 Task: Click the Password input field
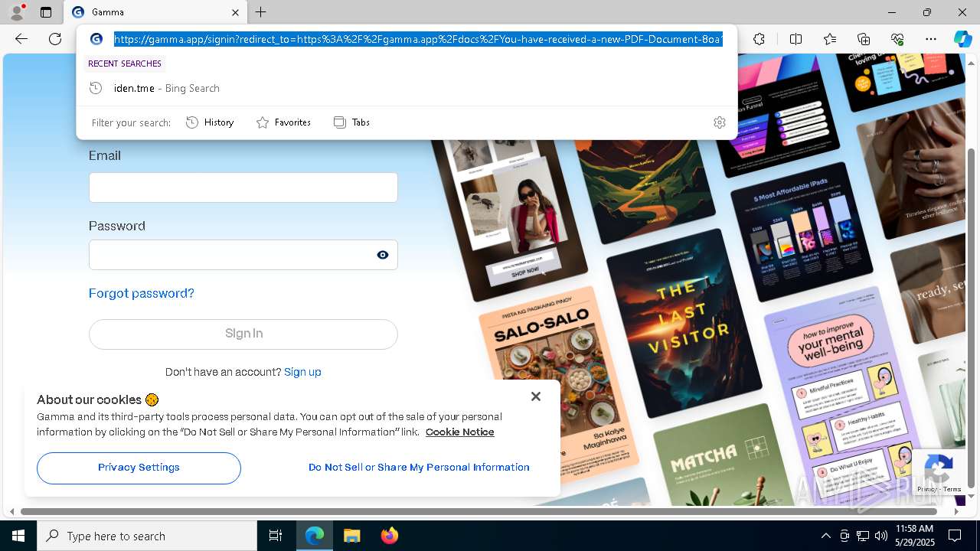coord(243,255)
